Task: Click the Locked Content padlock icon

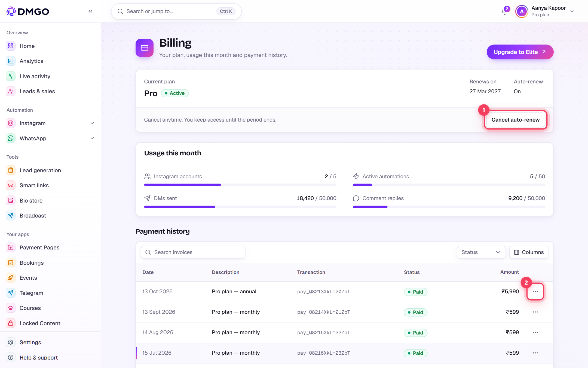Action: tap(11, 323)
